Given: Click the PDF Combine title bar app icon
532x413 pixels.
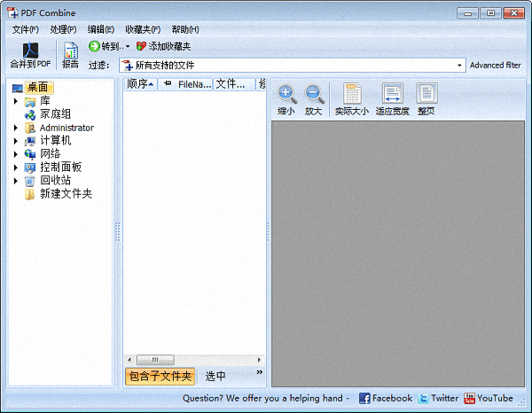Looking at the screenshot, I should point(12,13).
